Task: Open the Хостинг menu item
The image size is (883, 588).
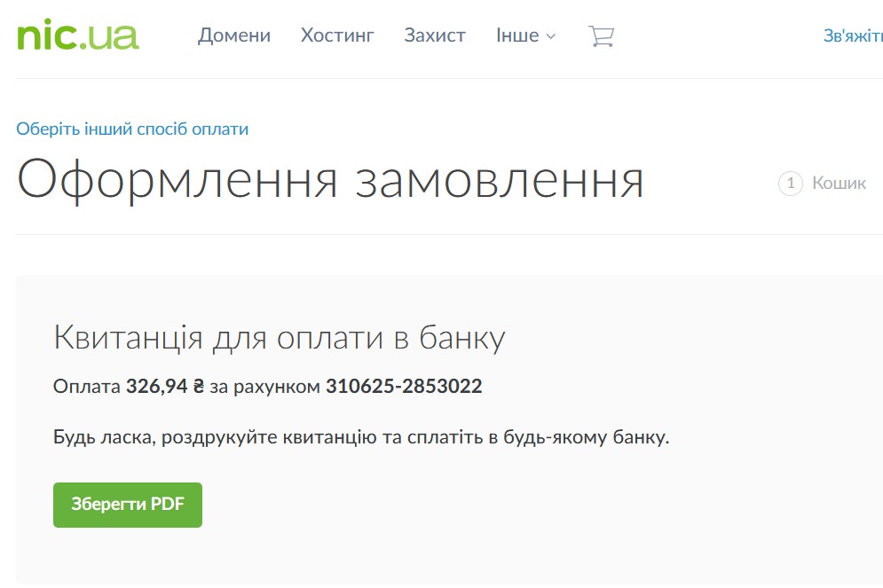Action: tap(336, 35)
